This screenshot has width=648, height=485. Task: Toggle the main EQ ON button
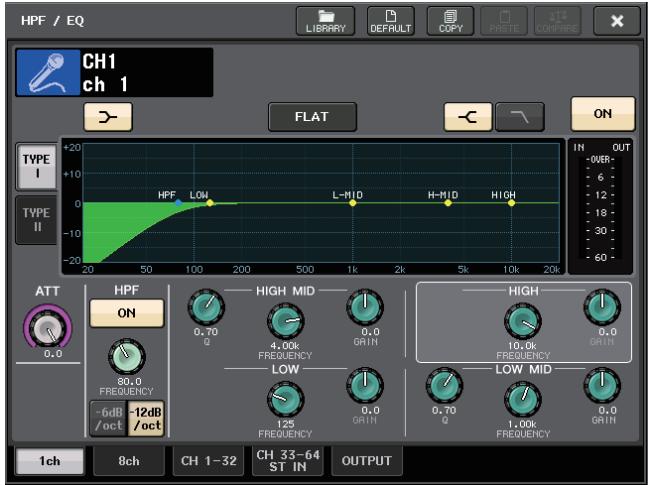pyautogui.click(x=603, y=114)
